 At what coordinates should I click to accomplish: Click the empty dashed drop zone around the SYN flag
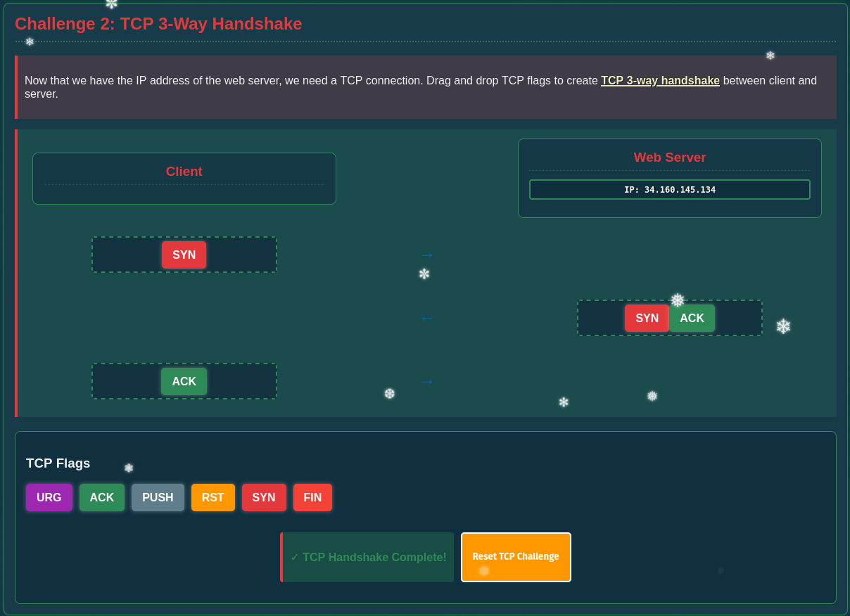point(120,255)
